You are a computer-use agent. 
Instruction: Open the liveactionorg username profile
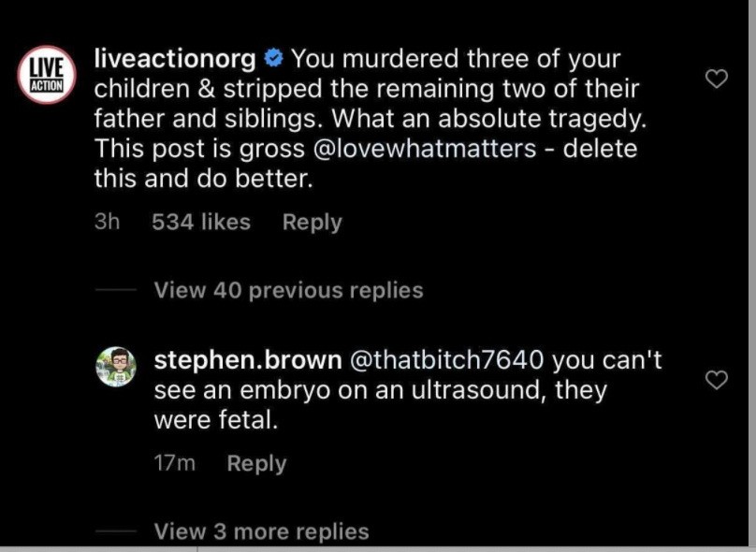(x=175, y=59)
